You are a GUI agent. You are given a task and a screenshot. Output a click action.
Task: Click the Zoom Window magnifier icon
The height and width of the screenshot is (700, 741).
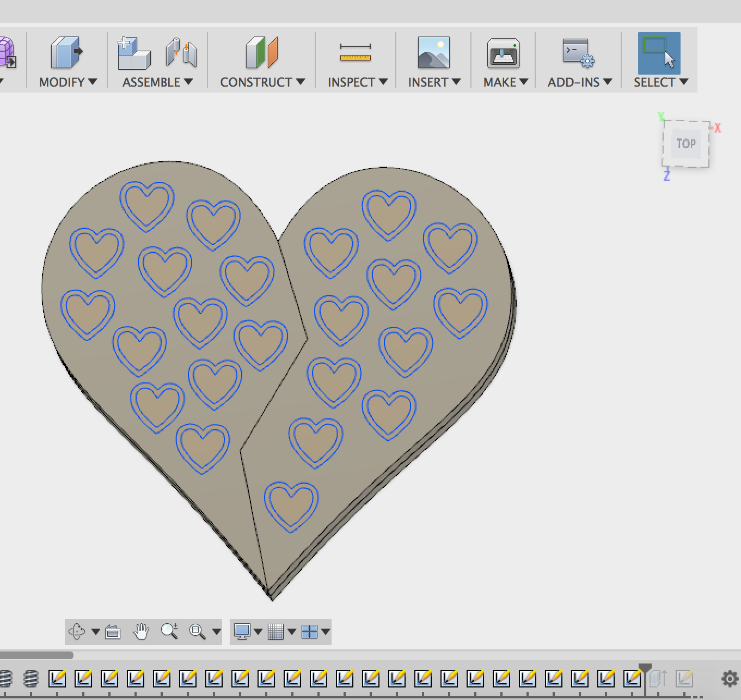197,632
